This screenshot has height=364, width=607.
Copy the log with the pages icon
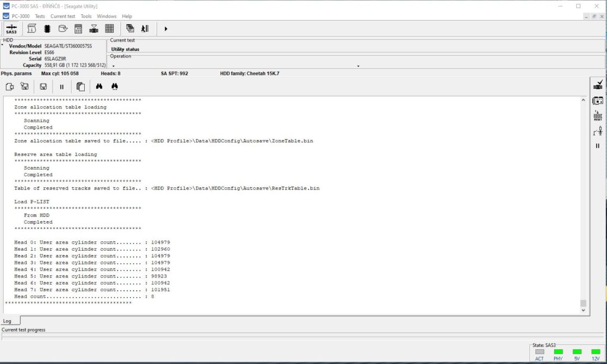[x=81, y=87]
